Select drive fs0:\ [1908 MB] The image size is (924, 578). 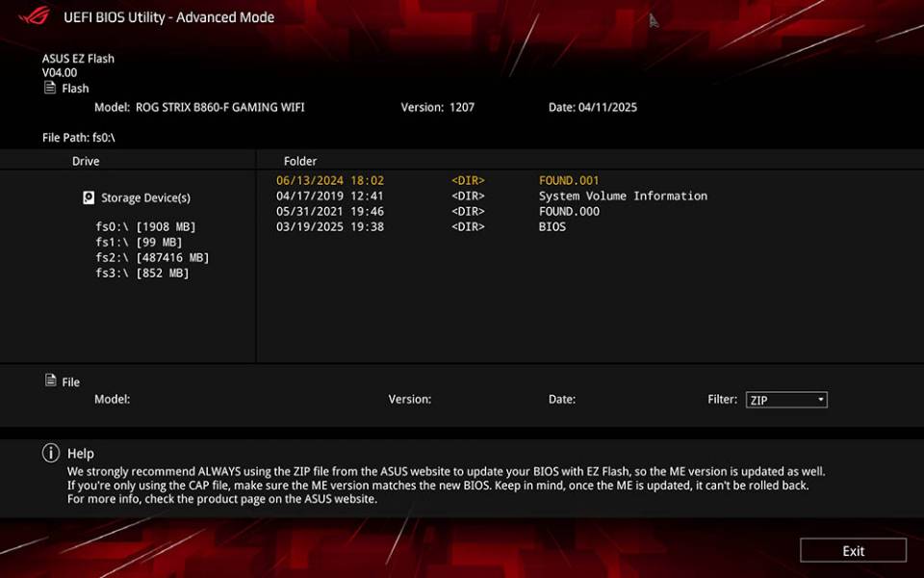tap(145, 226)
